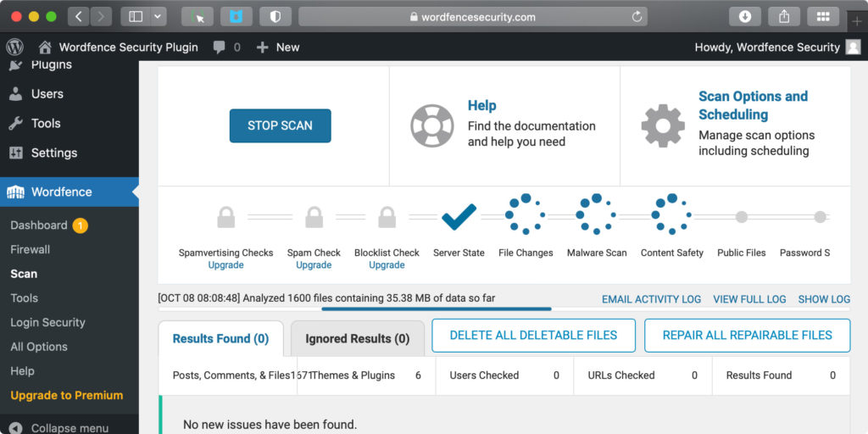Screen dimensions: 868x434
Task: Go back with Safari's back arrow
Action: coord(78,17)
